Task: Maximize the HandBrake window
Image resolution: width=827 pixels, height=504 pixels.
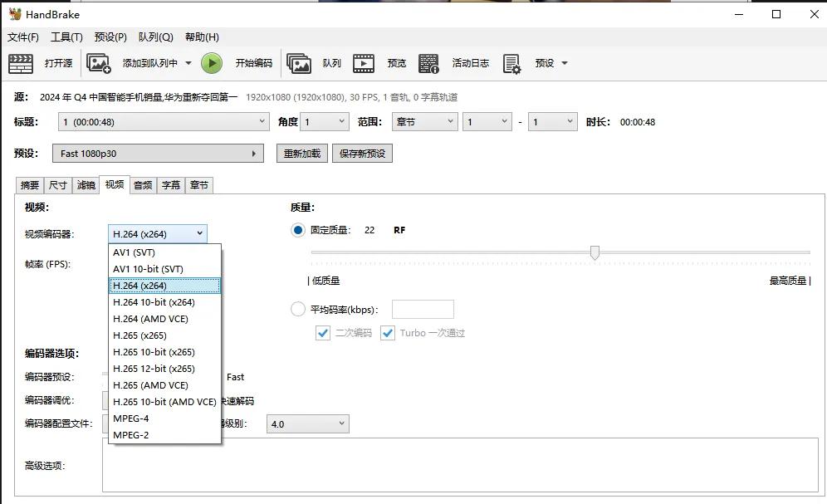Action: click(776, 14)
